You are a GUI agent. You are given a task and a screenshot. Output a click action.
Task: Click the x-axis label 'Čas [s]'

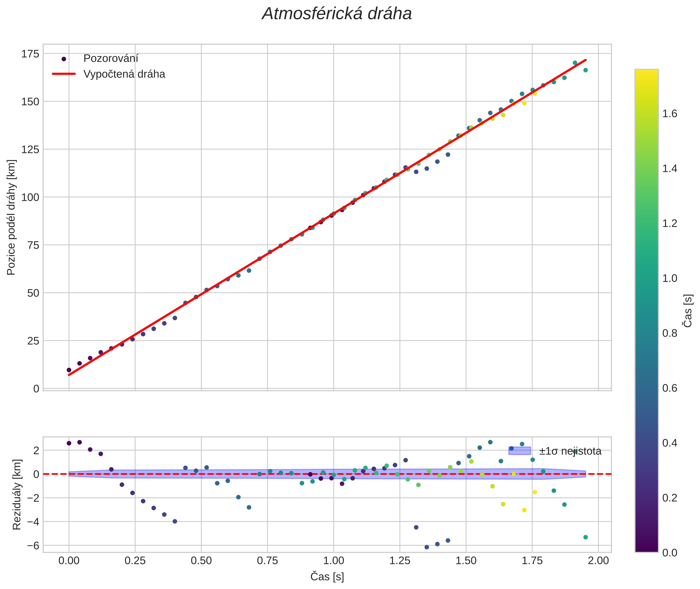pyautogui.click(x=327, y=576)
